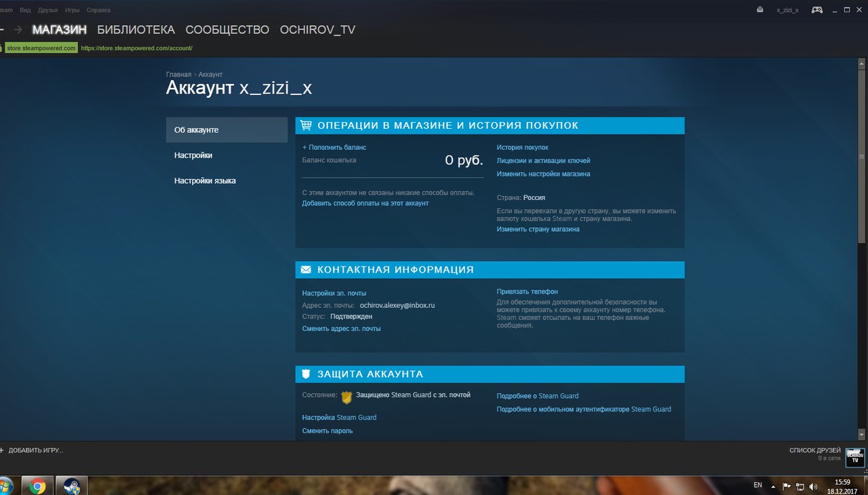
Task: Select Настройки языка in the sidebar
Action: 226,181
